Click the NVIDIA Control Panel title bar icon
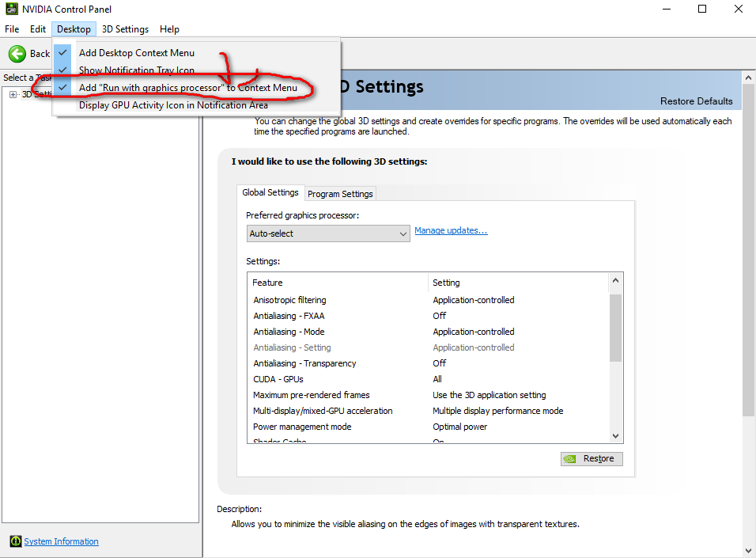Image resolution: width=756 pixels, height=558 pixels. click(x=11, y=9)
